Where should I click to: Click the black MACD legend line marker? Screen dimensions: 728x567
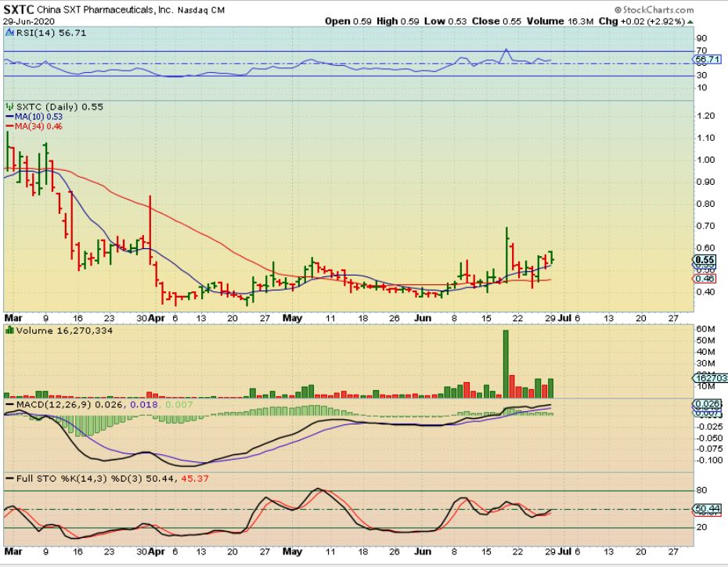9,403
